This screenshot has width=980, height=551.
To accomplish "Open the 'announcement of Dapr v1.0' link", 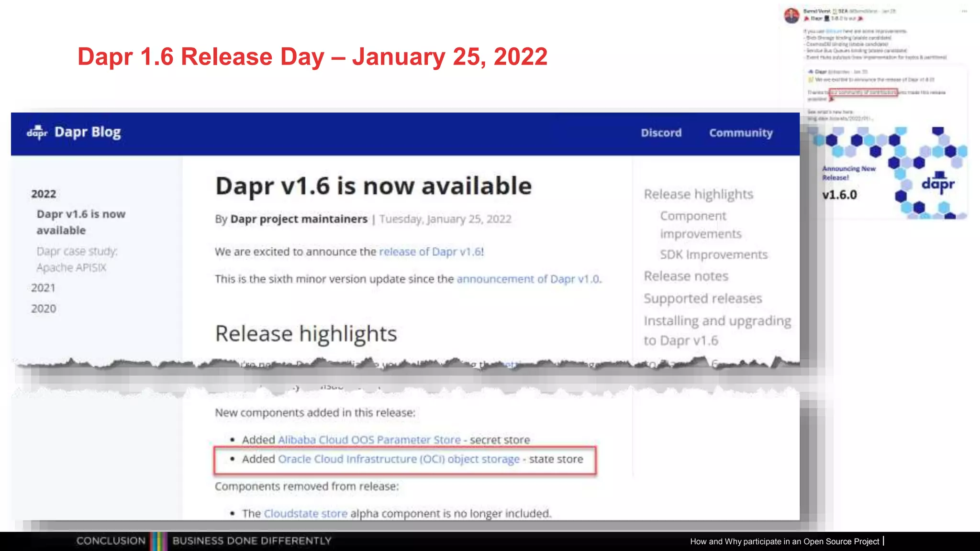I will (529, 279).
